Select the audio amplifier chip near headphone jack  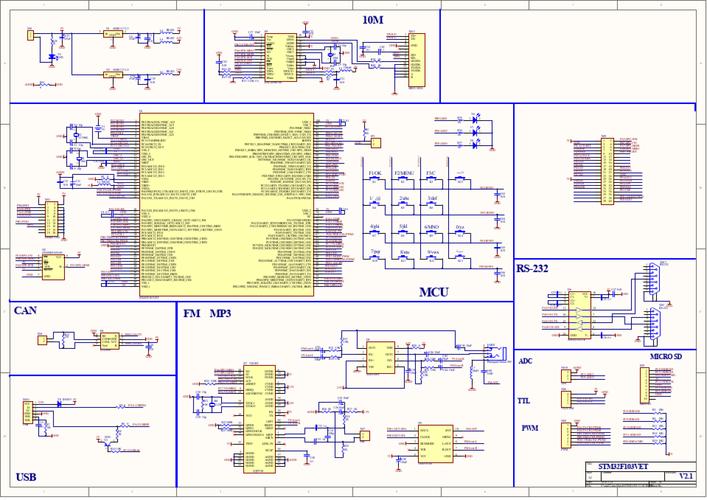click(381, 357)
